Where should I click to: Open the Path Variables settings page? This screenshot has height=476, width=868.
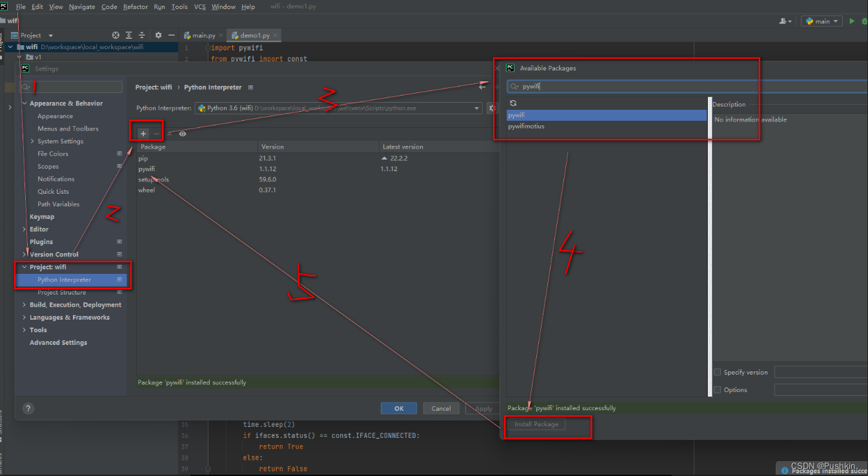[59, 204]
